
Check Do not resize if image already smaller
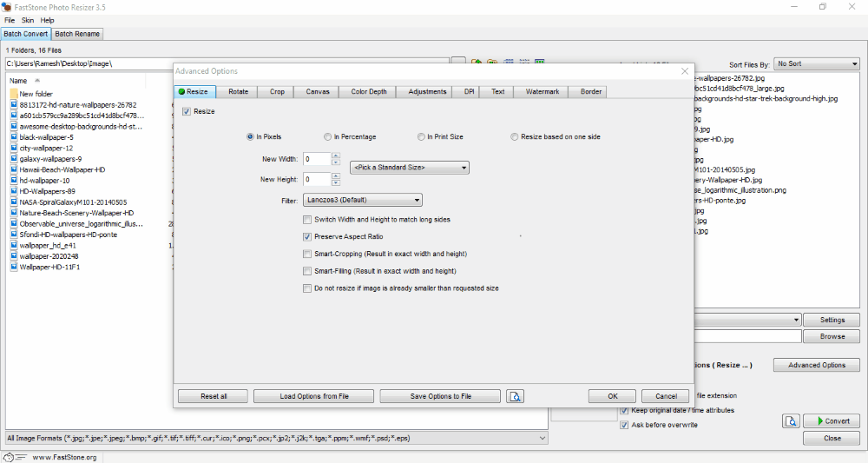[x=307, y=288]
